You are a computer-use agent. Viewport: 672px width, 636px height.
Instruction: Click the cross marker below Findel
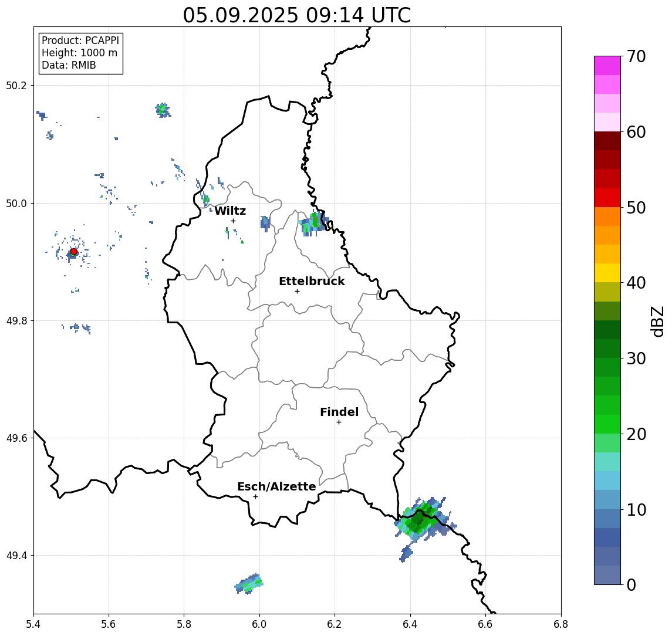pos(339,422)
